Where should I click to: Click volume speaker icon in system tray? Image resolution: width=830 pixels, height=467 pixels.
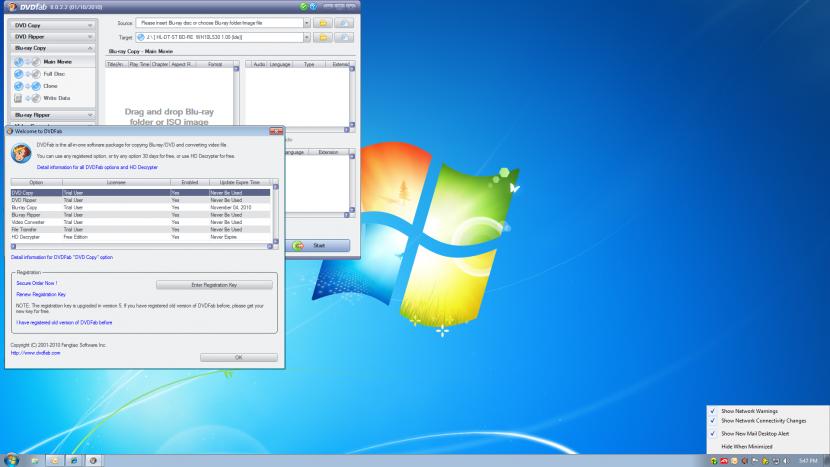coord(787,461)
